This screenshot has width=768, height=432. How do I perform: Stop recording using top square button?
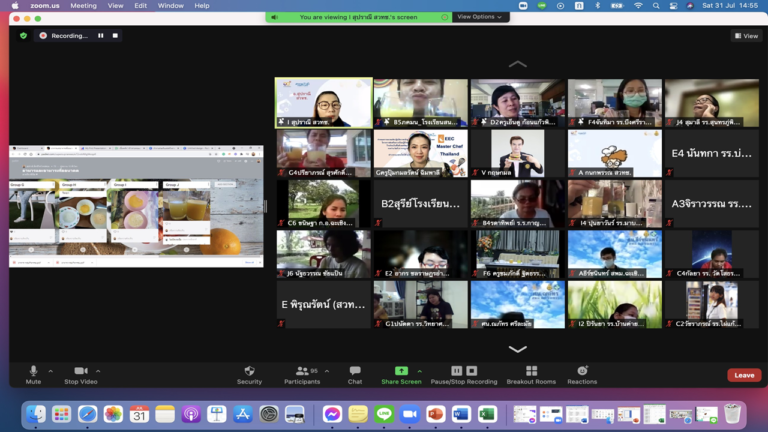115,36
